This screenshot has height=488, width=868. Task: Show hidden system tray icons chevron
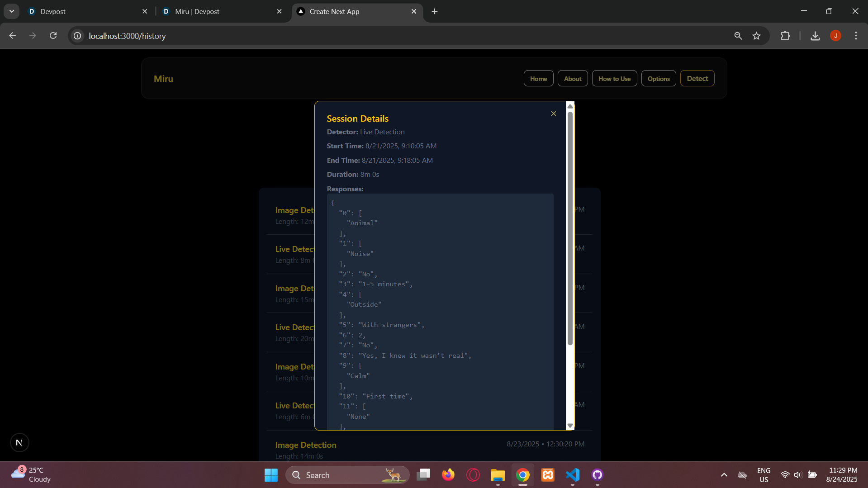coord(724,474)
